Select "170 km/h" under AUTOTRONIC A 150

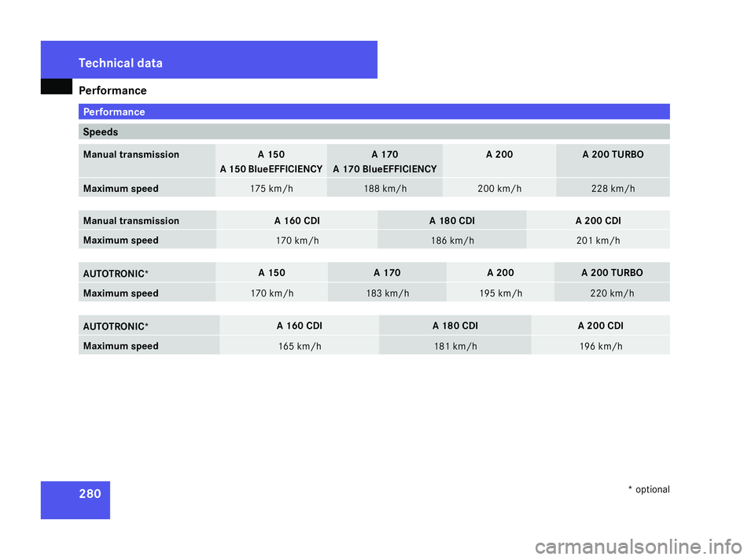(272, 293)
